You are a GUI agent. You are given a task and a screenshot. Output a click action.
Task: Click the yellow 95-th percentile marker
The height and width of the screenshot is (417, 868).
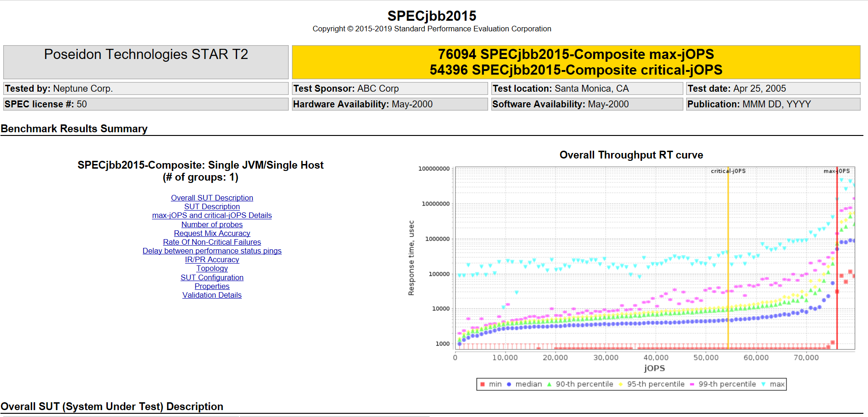click(x=621, y=384)
